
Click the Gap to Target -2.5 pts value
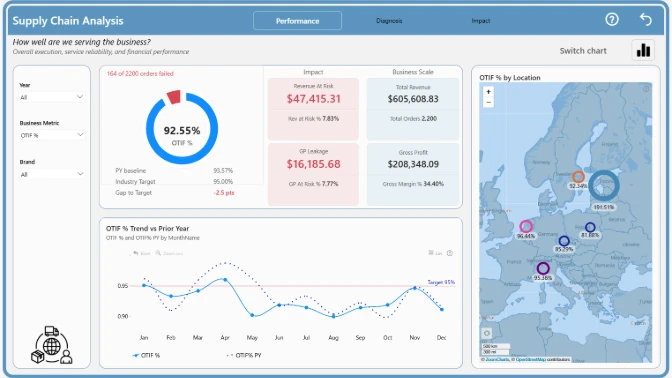tap(224, 193)
